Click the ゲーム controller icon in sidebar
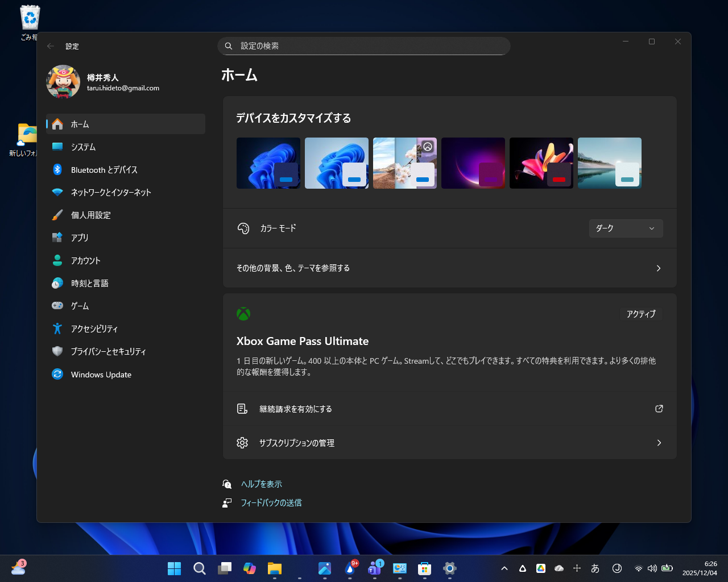728x582 pixels. coord(57,306)
